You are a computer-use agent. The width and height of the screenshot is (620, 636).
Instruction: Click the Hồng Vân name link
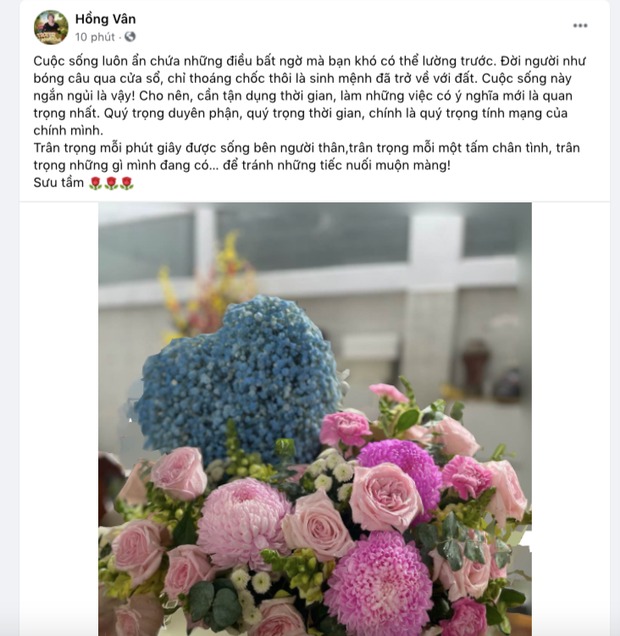(105, 19)
